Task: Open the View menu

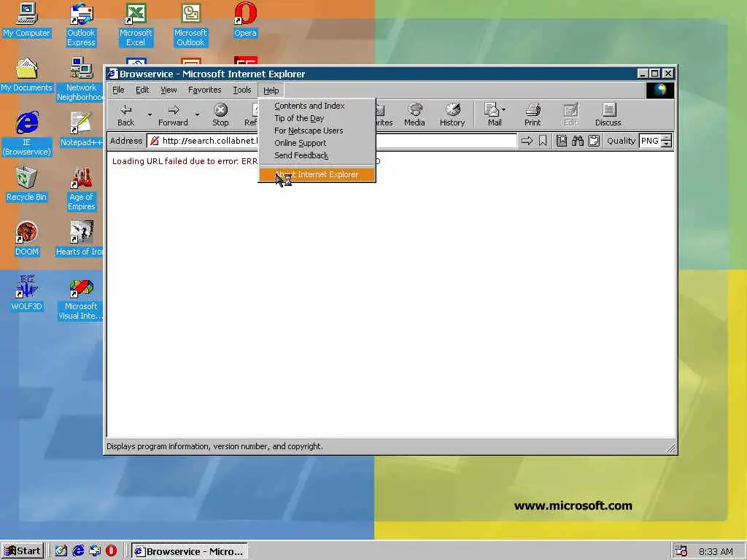Action: tap(169, 90)
